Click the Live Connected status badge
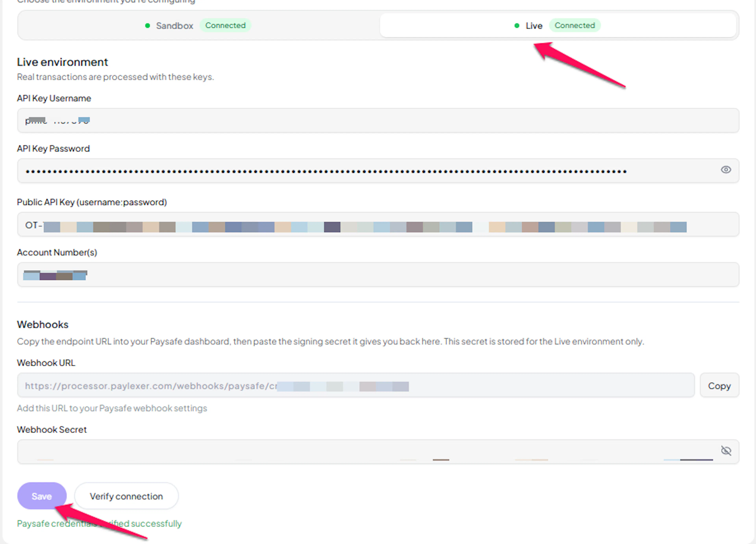 click(x=575, y=25)
